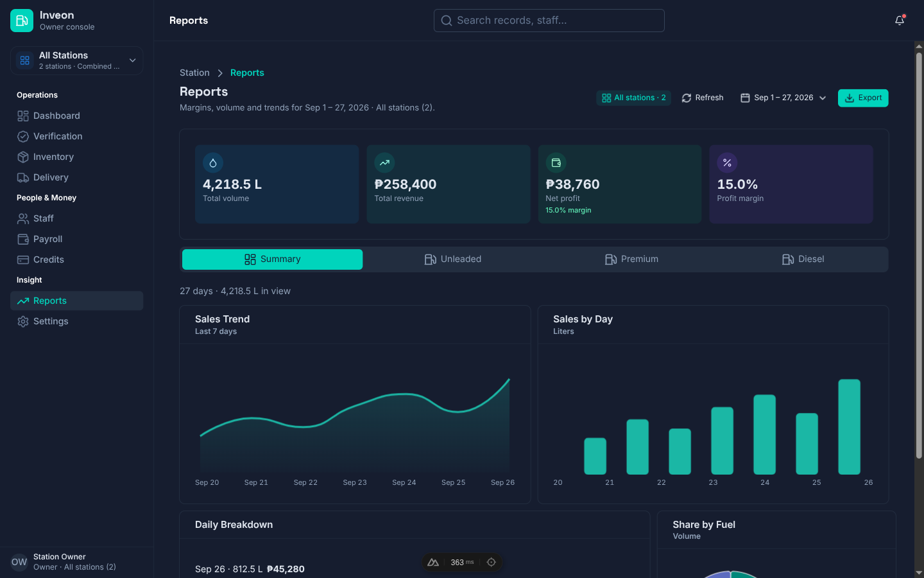Viewport: 924px width, 578px height.
Task: Click the All Stations grid icon in sidebar
Action: pos(25,60)
